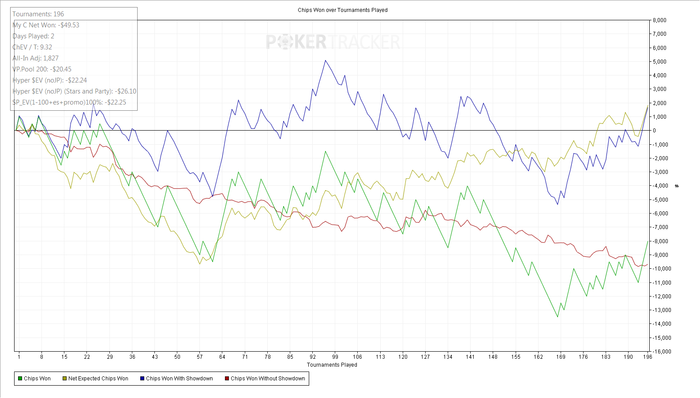This screenshot has width=700, height=398.
Task: Select the 'Chips Won' legend label
Action: 37,378
